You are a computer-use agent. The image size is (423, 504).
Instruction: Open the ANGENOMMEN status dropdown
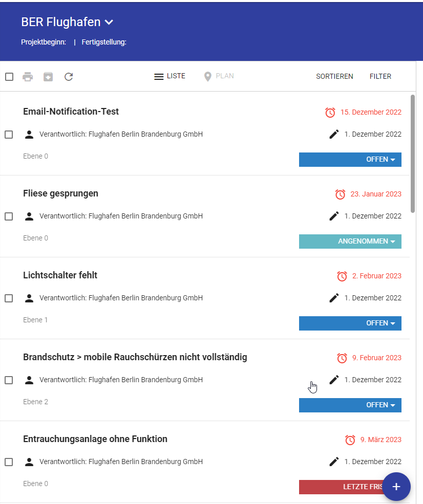350,242
